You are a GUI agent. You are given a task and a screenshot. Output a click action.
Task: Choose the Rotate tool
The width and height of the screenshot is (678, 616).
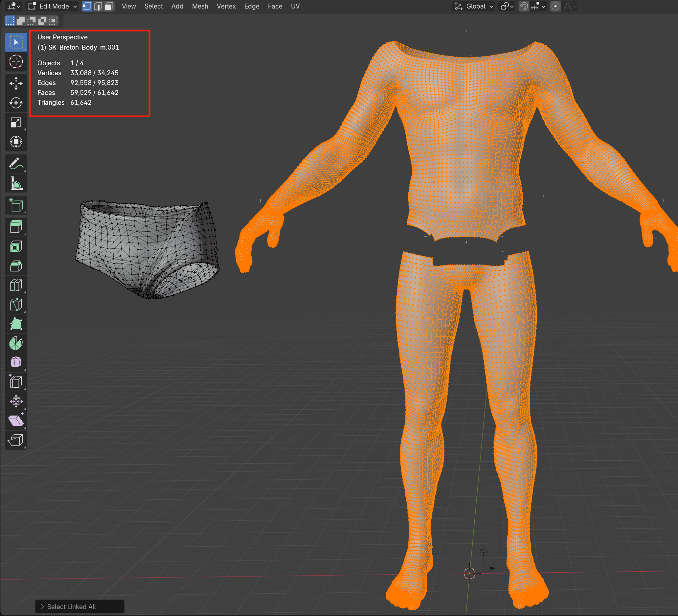[16, 103]
